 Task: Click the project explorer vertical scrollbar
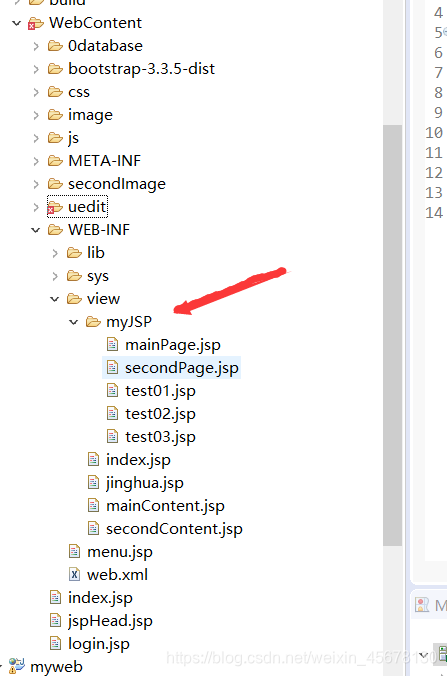[x=392, y=335]
